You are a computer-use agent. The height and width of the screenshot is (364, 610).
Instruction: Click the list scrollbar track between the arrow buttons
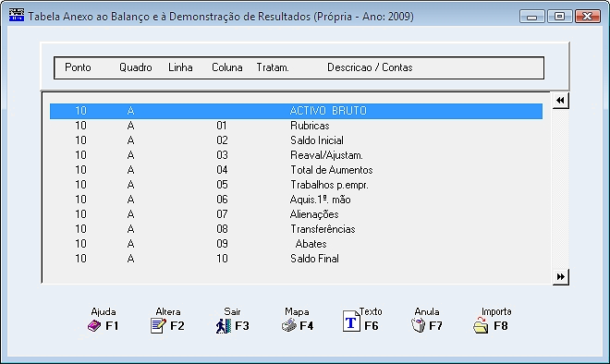[560, 188]
